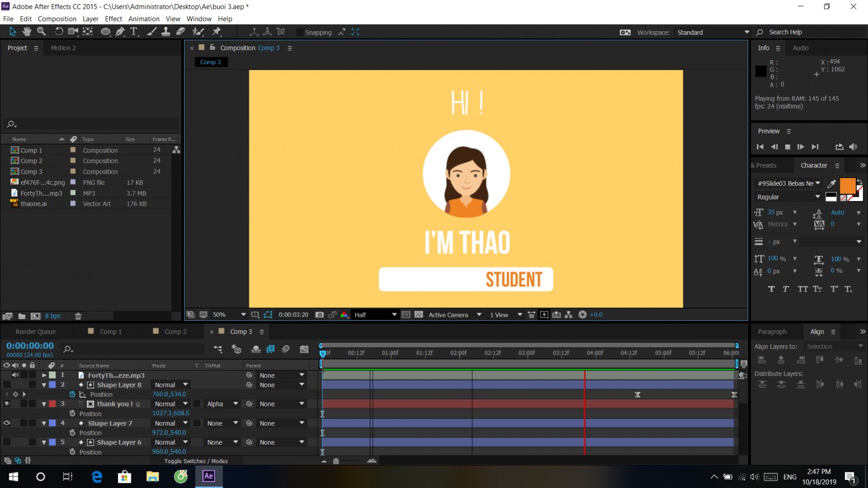Click the eyedropper in the Character panel
The height and width of the screenshot is (488, 868).
(x=832, y=184)
